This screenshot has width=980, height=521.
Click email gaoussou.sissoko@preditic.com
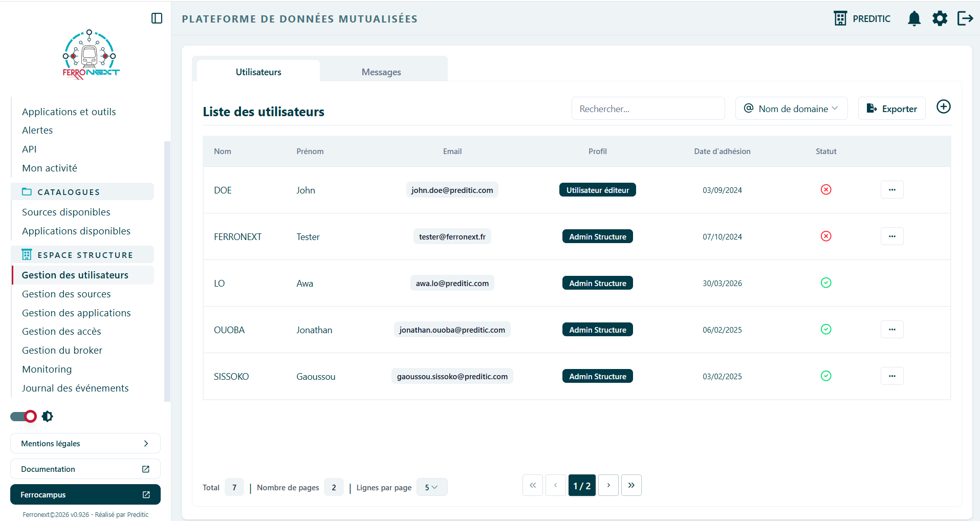click(x=452, y=376)
